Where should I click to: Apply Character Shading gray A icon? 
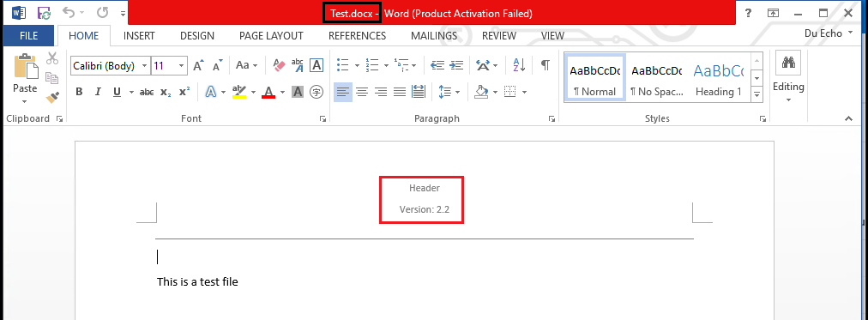[298, 92]
